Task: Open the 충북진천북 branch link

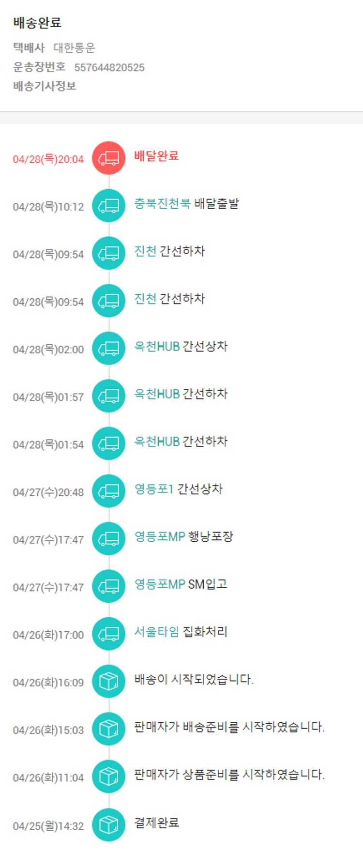Action: (x=162, y=203)
